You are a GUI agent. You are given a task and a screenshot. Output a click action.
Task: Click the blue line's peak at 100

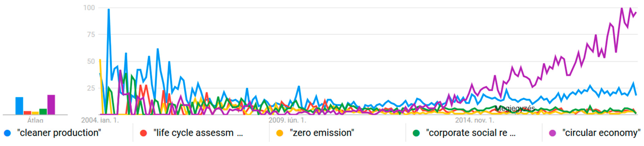[x=108, y=10]
